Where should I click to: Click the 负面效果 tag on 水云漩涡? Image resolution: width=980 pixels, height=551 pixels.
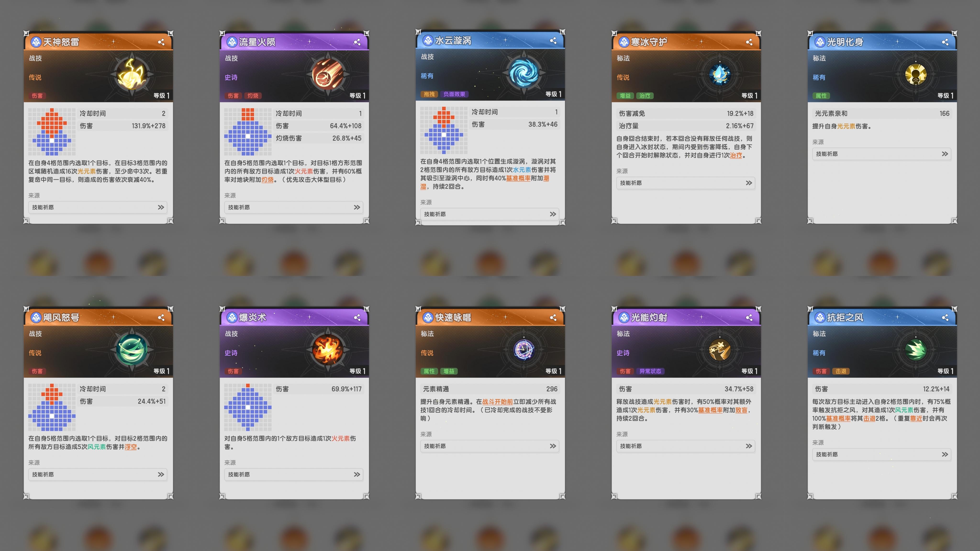point(454,94)
